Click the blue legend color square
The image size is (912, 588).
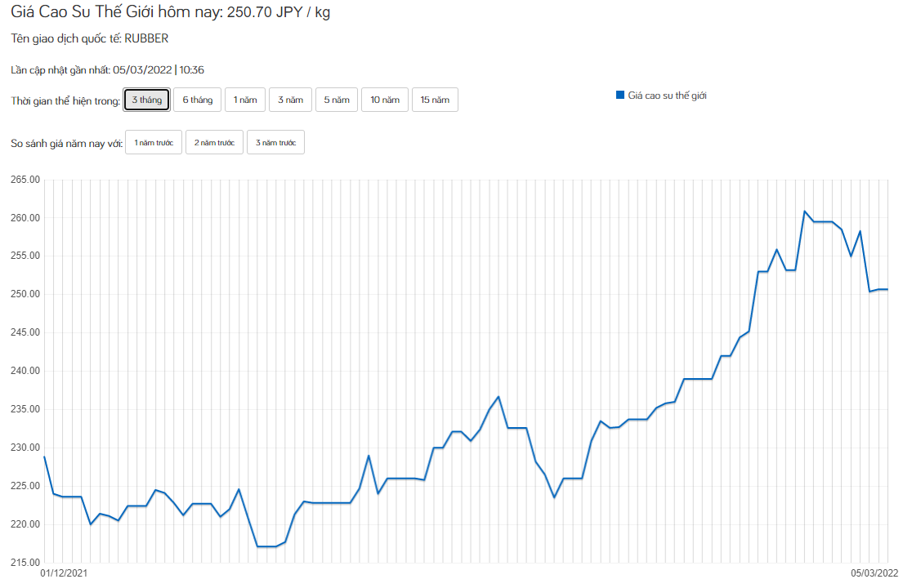click(x=620, y=96)
